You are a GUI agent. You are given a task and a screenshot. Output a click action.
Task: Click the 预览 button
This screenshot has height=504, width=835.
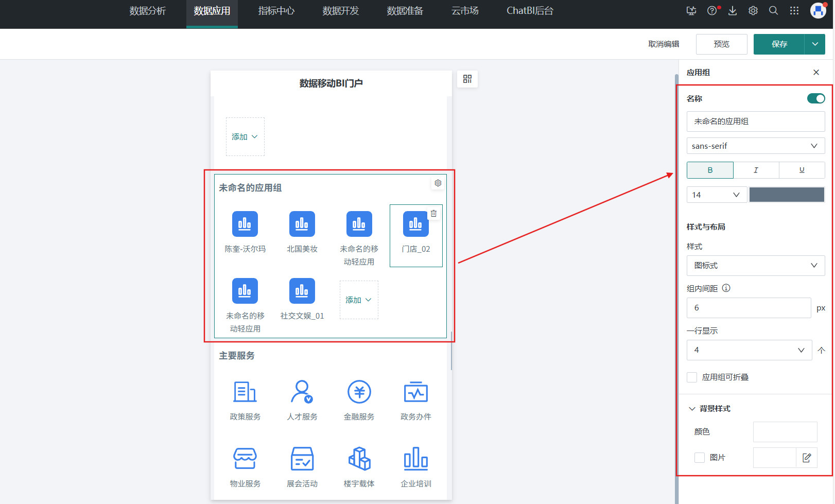point(721,44)
